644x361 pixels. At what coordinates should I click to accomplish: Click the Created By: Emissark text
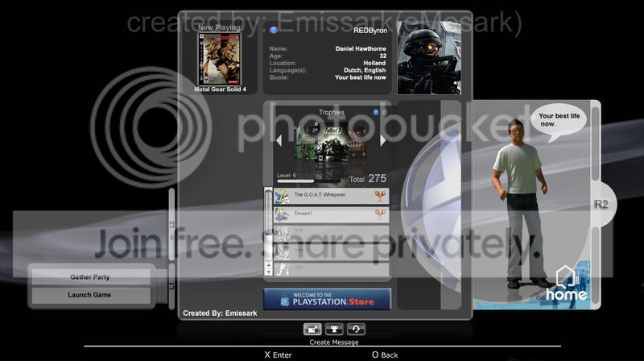[220, 313]
